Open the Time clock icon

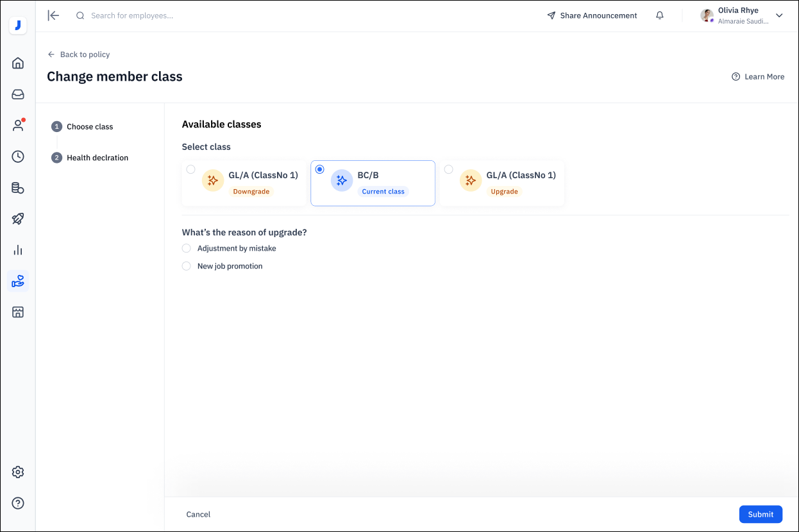coord(18,156)
